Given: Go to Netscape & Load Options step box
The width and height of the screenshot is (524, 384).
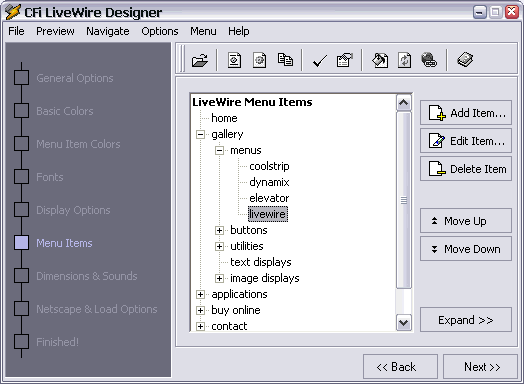Looking at the screenshot, I should tap(21, 309).
